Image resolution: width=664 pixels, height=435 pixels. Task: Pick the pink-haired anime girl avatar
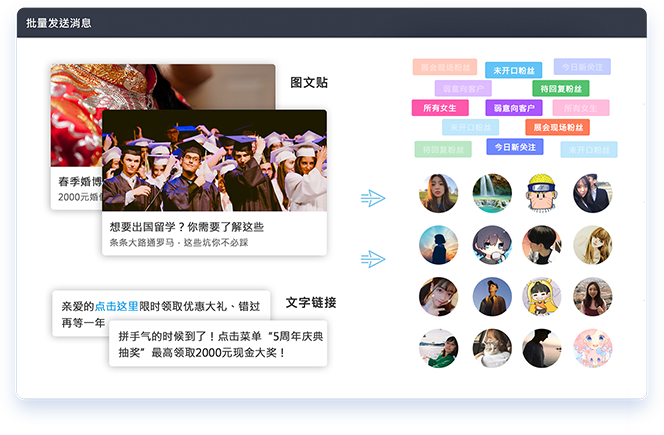592,348
